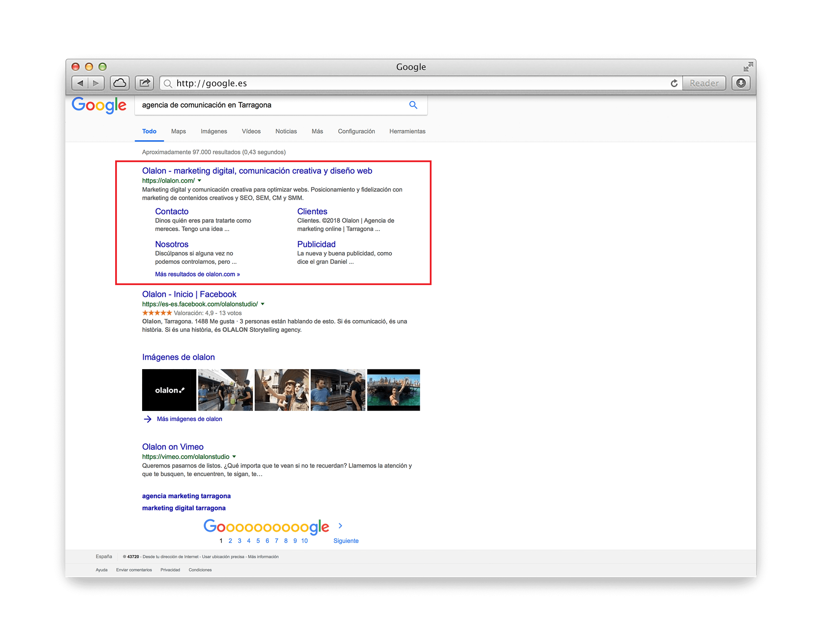This screenshot has width=822, height=644.
Task: Click the address bar showing http://google.es
Action: tap(420, 83)
